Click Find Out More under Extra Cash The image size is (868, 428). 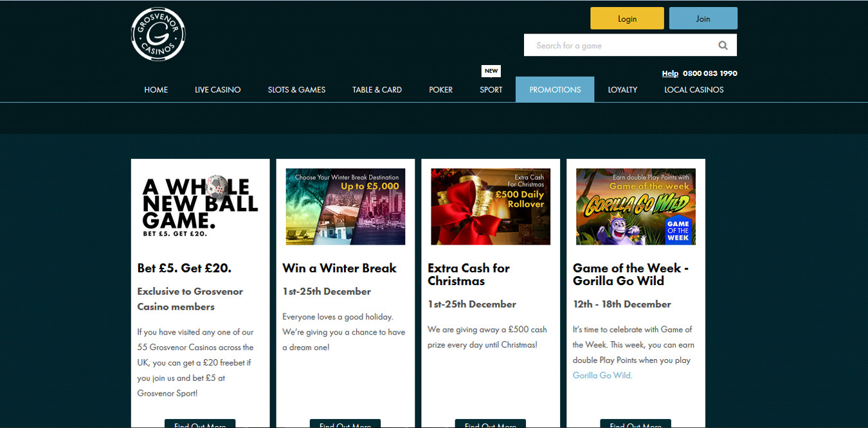point(491,423)
